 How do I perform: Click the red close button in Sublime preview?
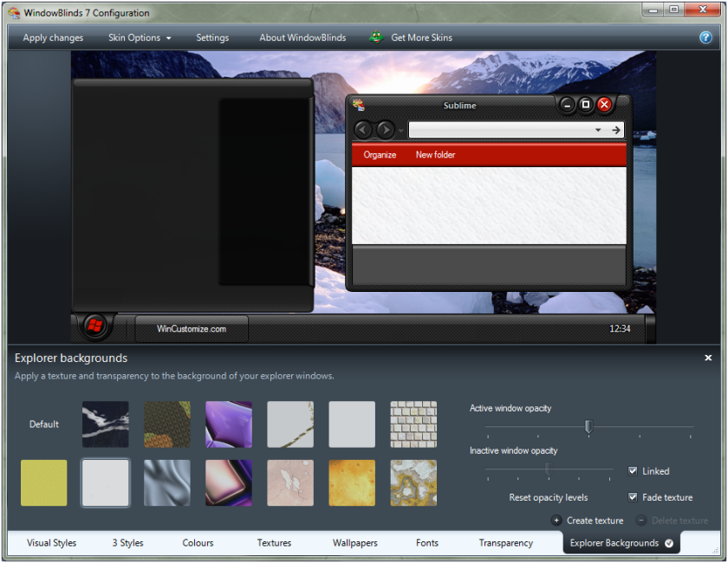tap(604, 105)
